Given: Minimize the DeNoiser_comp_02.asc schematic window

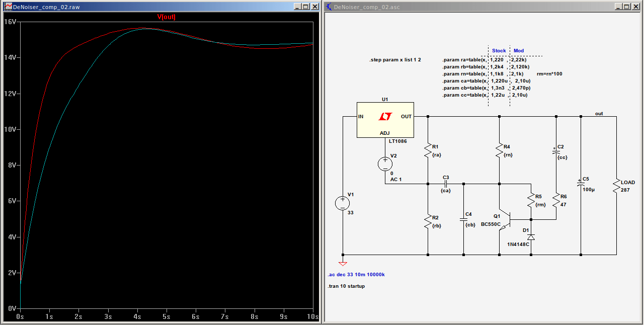Looking at the screenshot, I should click(x=618, y=7).
